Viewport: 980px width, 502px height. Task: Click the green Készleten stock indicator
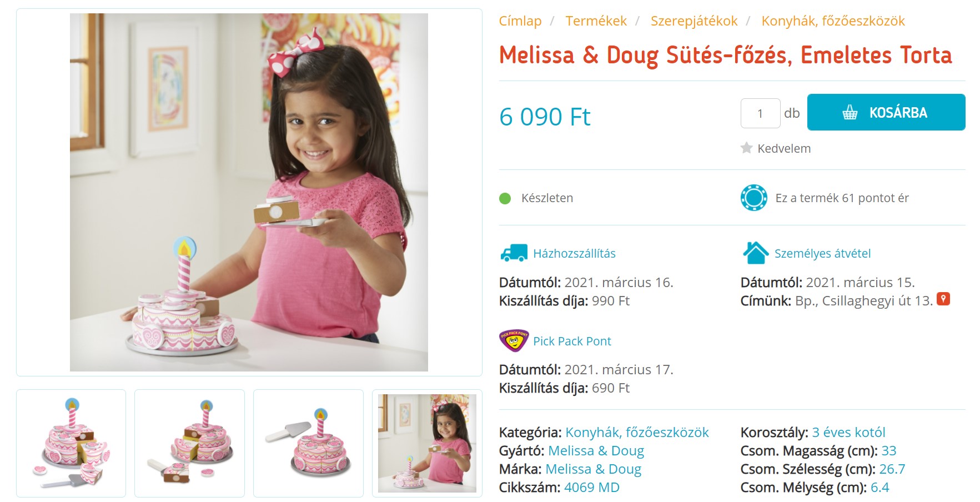tap(505, 198)
